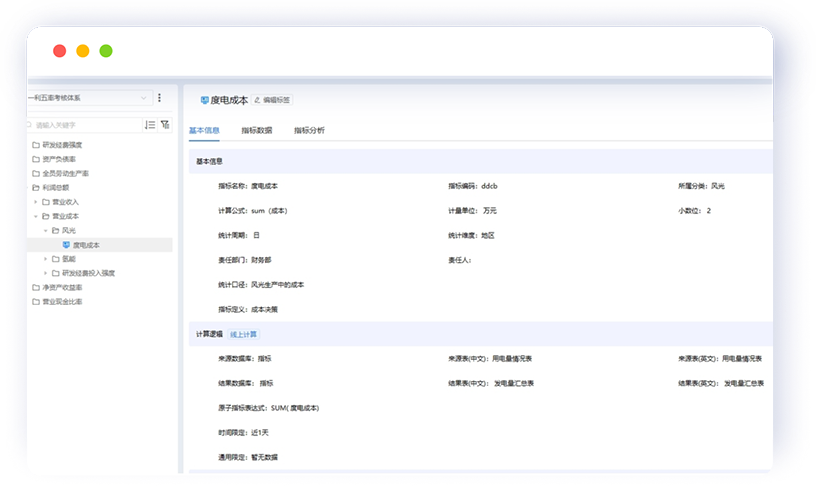Expand the 氢能 folder node
This screenshot has height=490, width=816.
45,258
